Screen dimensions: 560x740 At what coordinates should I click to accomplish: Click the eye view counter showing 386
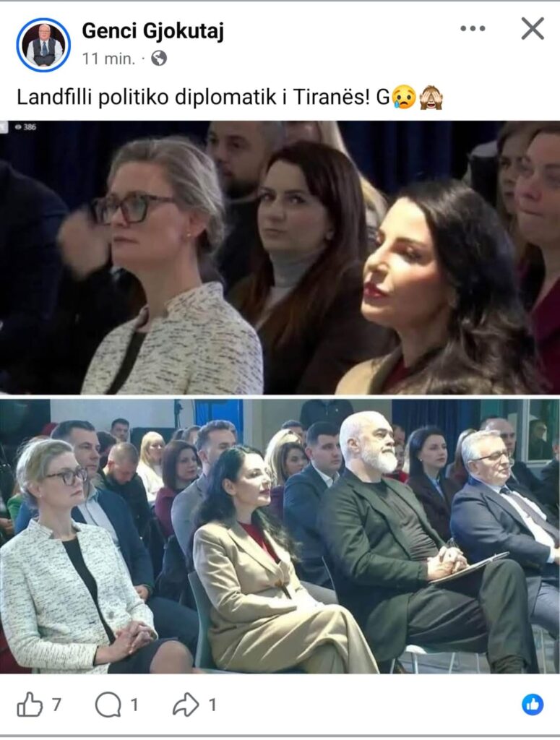point(25,126)
